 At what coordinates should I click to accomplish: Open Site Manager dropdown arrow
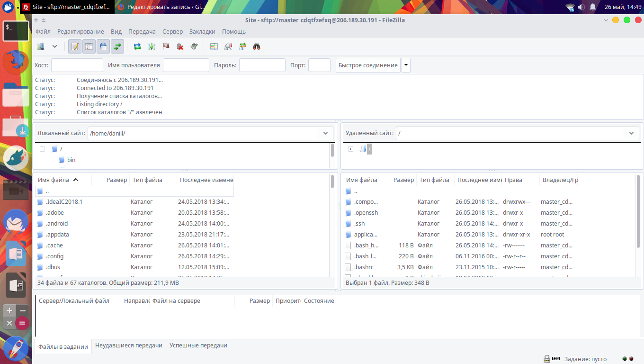54,46
